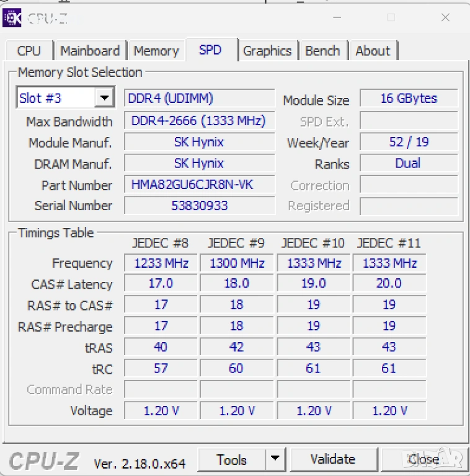Image resolution: width=470 pixels, height=476 pixels.
Task: Expand the Tools dropdown arrow
Action: coord(275,459)
